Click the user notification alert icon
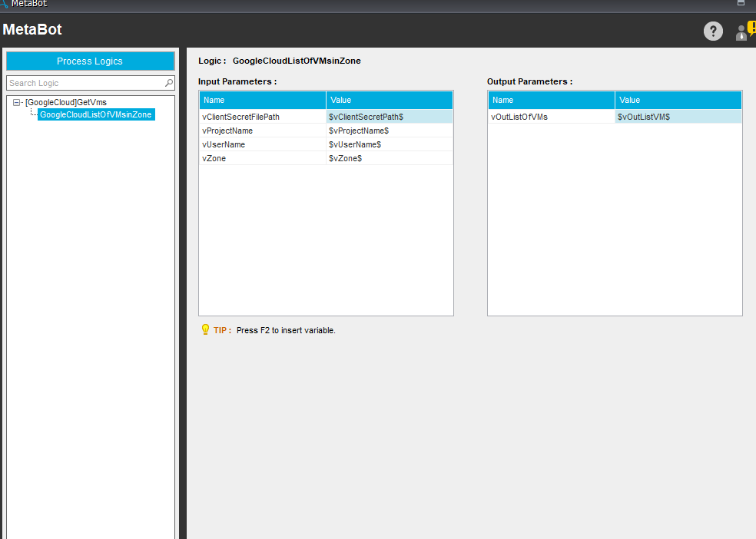The width and height of the screenshot is (756, 539). tap(744, 31)
